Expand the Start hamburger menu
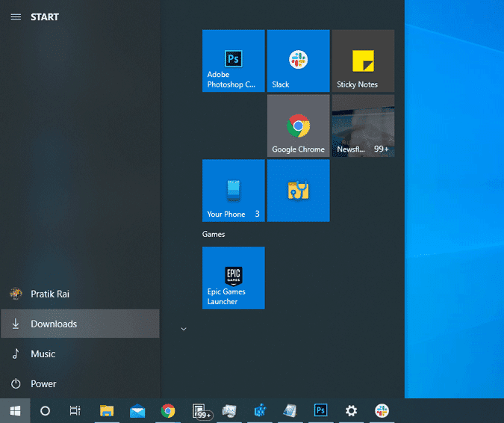This screenshot has height=423, width=504. [x=16, y=16]
